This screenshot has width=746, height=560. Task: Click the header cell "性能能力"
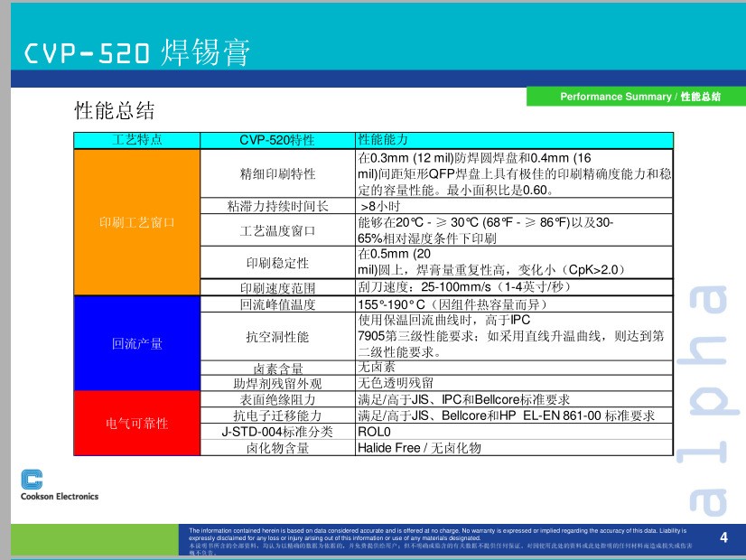(514, 140)
